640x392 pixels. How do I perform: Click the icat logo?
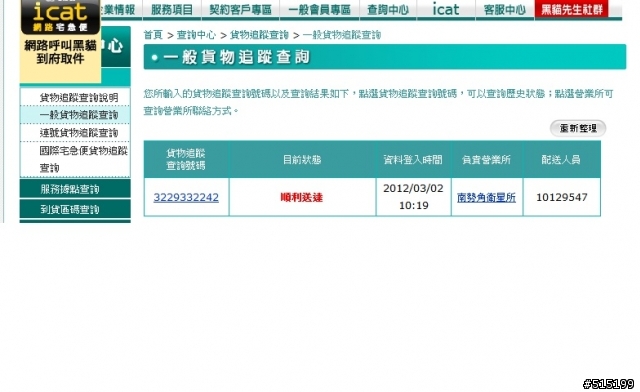(60, 16)
